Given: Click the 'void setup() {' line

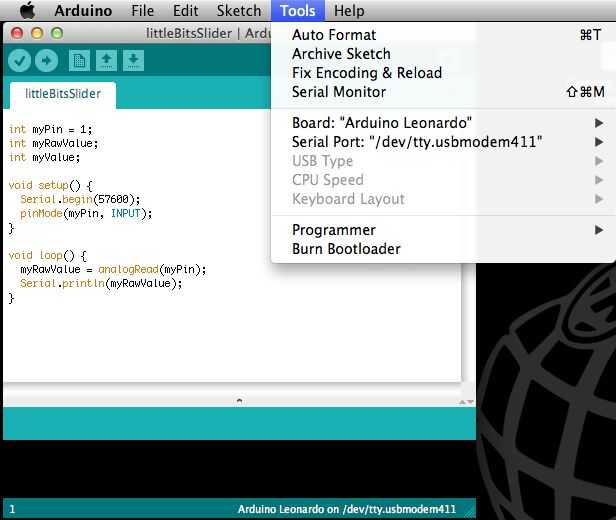Looking at the screenshot, I should pyautogui.click(x=50, y=185).
